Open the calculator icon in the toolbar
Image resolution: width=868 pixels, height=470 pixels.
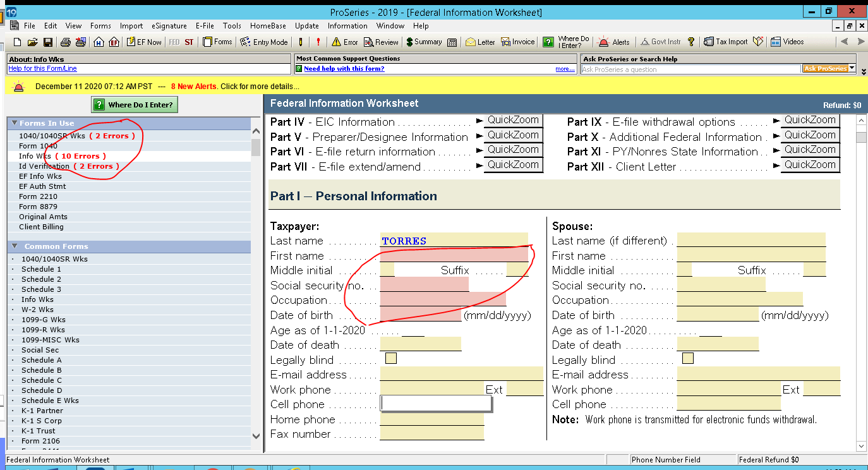[452, 42]
